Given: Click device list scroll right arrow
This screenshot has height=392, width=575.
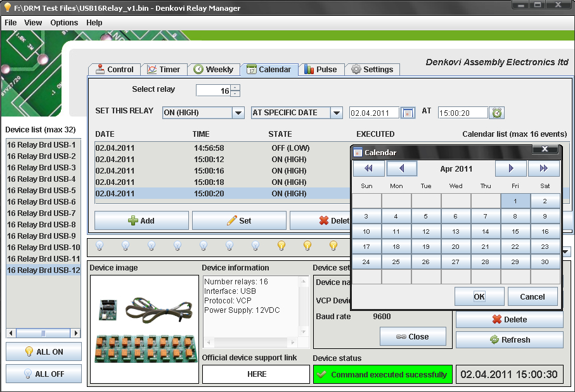Looking at the screenshot, I should point(76,333).
